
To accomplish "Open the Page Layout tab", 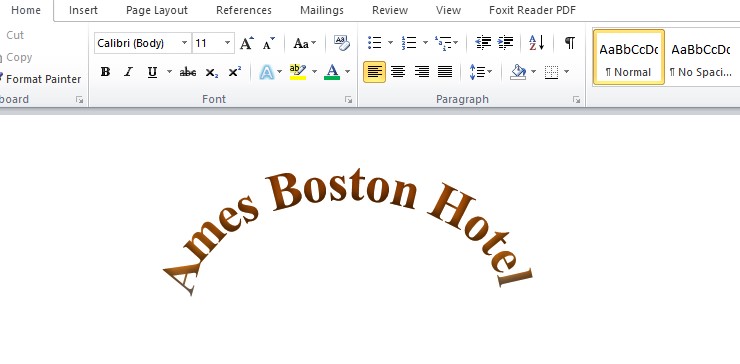I will point(157,10).
